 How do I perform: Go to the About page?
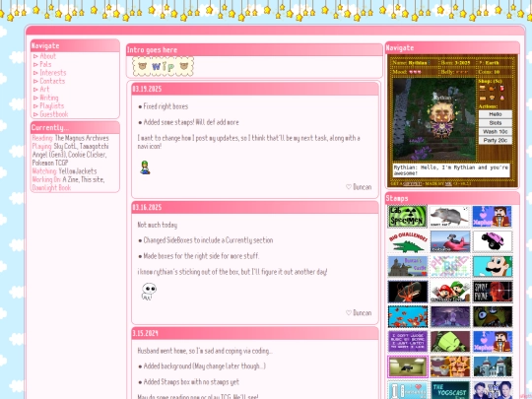coord(48,56)
